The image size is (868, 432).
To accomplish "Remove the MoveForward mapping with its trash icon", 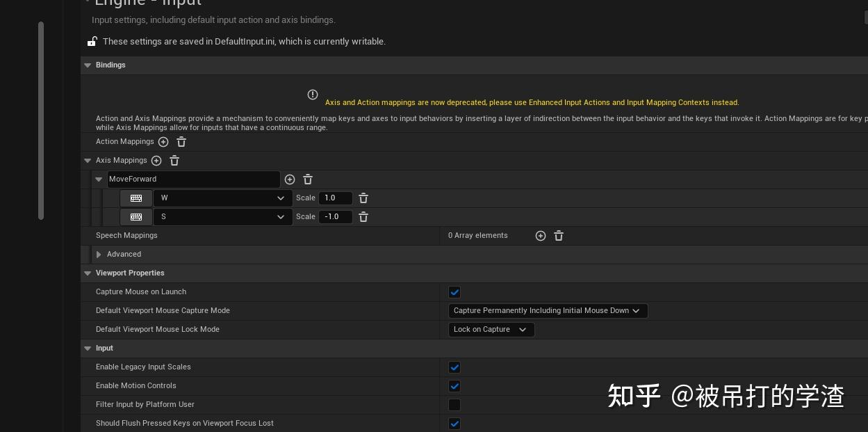I will pos(308,179).
